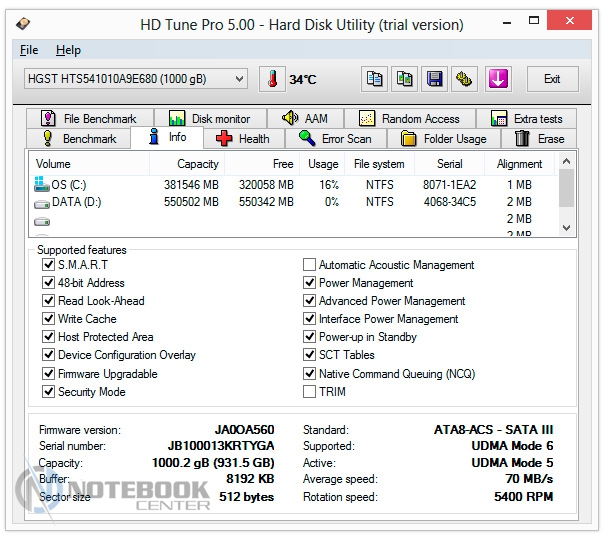Click the HD Tune app icon in title bar

point(23,24)
